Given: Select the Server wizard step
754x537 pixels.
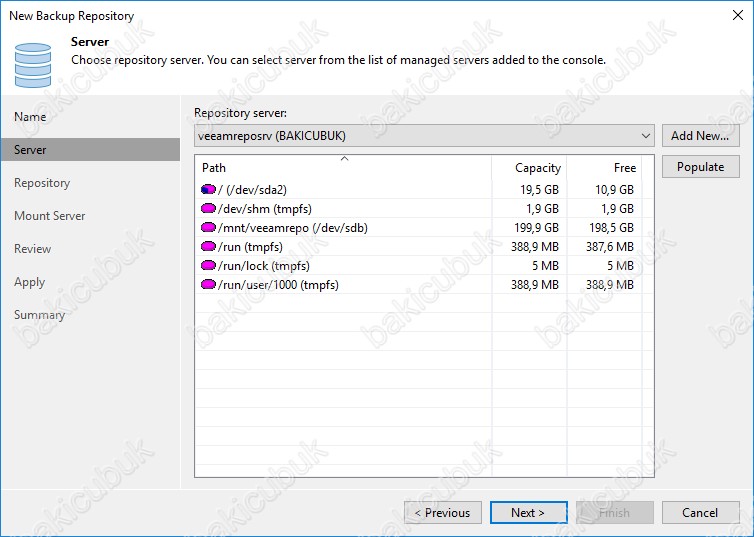Looking at the screenshot, I should 90,150.
